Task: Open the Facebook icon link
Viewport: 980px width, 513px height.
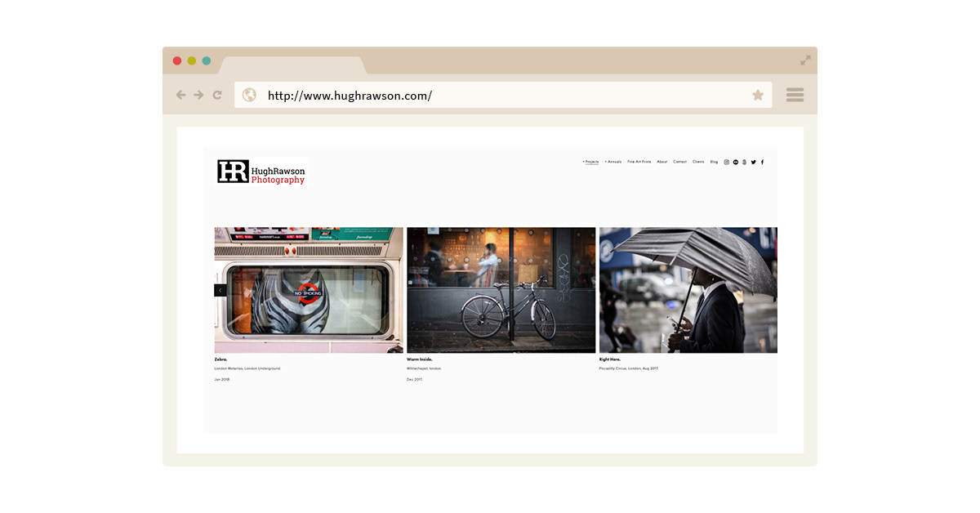Action: 763,162
